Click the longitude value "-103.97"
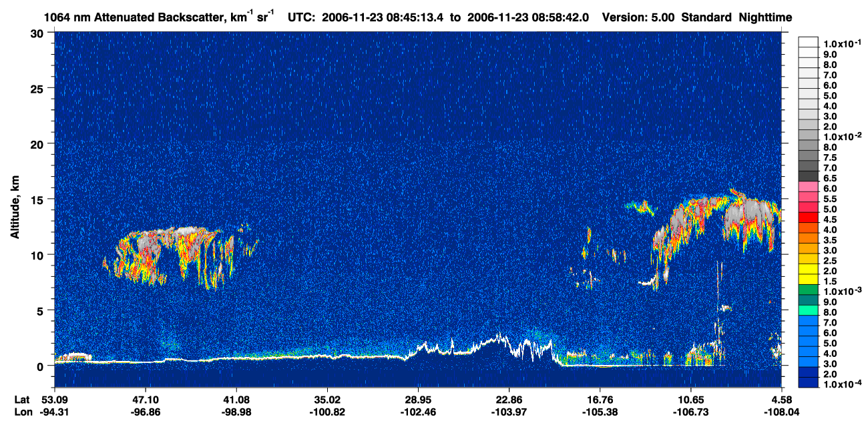The height and width of the screenshot is (445, 868). point(509,412)
